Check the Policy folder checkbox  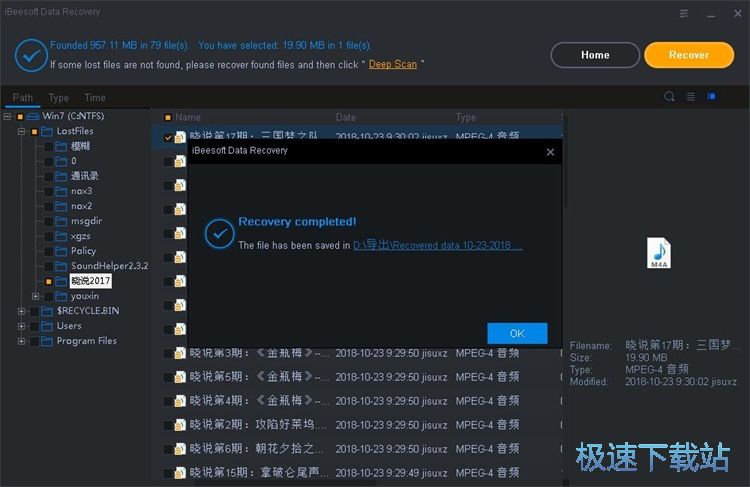click(x=49, y=251)
